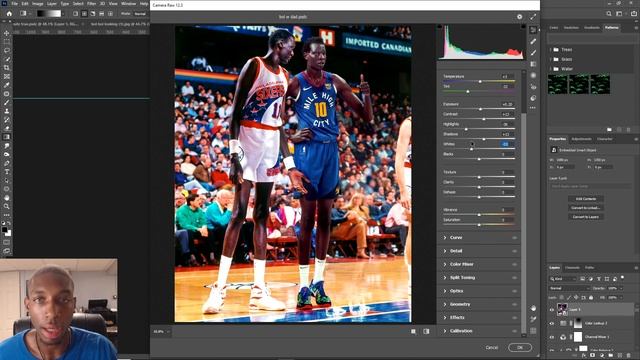This screenshot has width=640, height=360.
Task: Select the Hand tool
Action: tap(7, 198)
